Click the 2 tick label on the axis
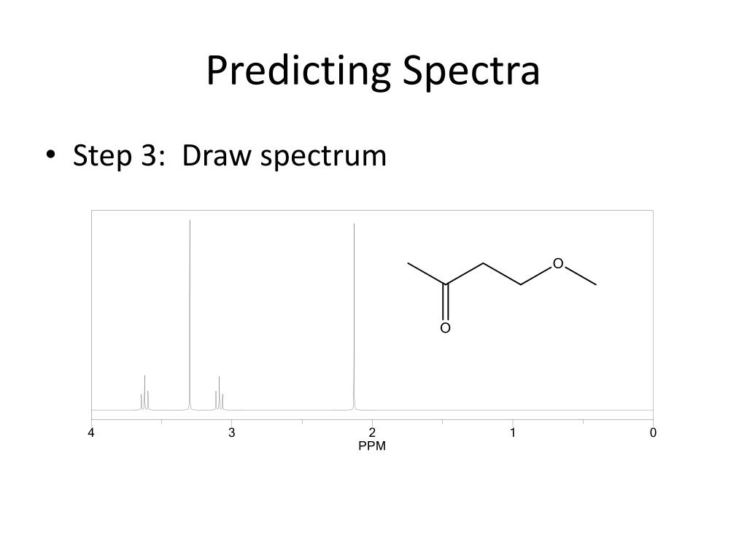 (372, 432)
